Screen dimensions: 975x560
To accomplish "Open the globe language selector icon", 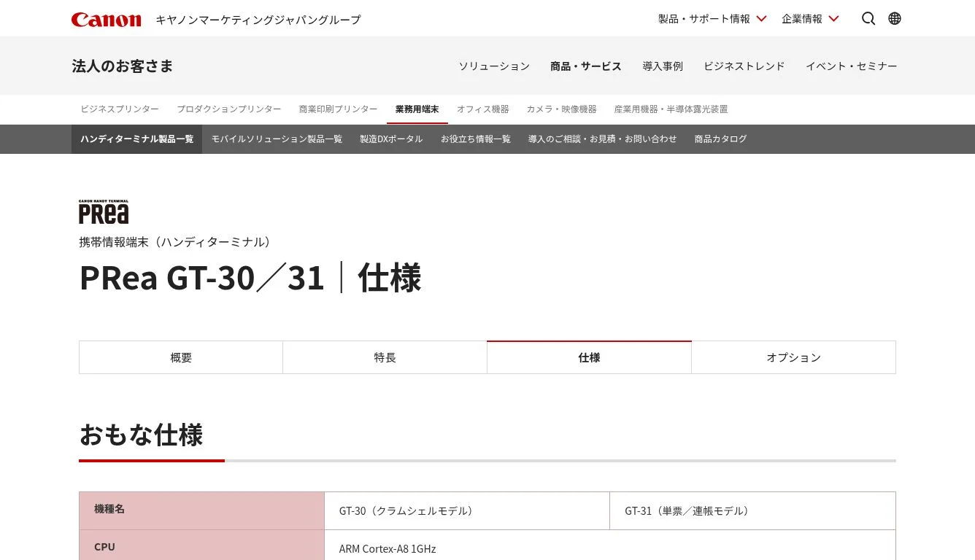I will 895,18.
